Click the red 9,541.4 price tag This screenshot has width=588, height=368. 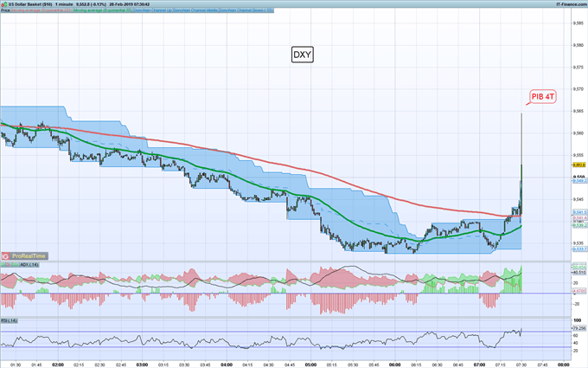point(579,218)
